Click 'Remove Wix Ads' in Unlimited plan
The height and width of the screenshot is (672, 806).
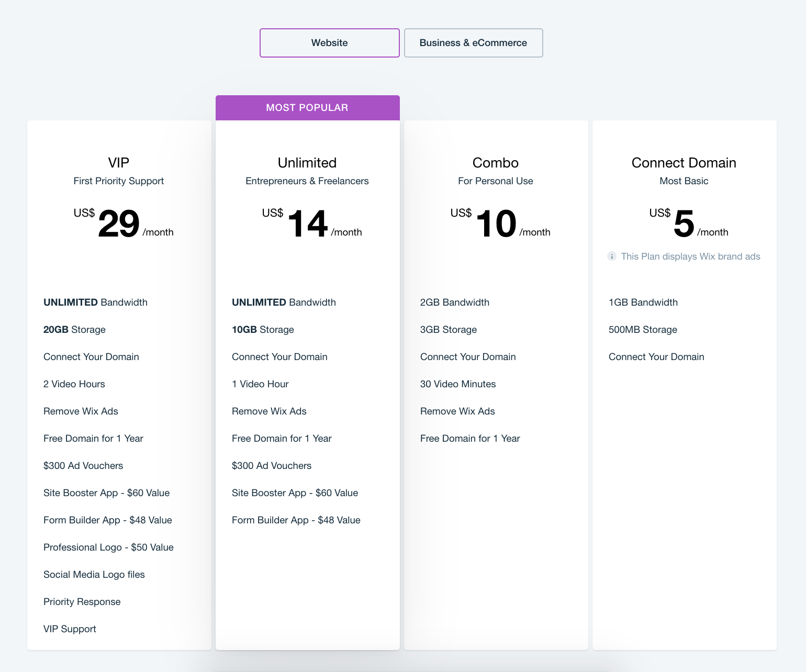269,411
